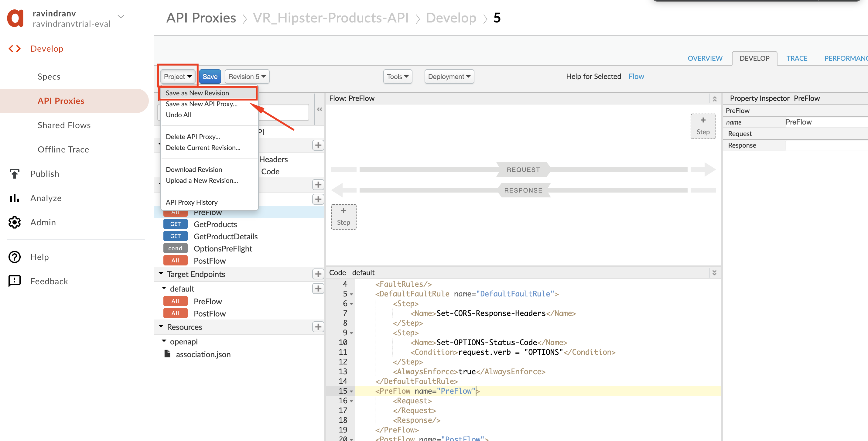Add a step in response flow
This screenshot has width=868, height=441.
point(343,216)
